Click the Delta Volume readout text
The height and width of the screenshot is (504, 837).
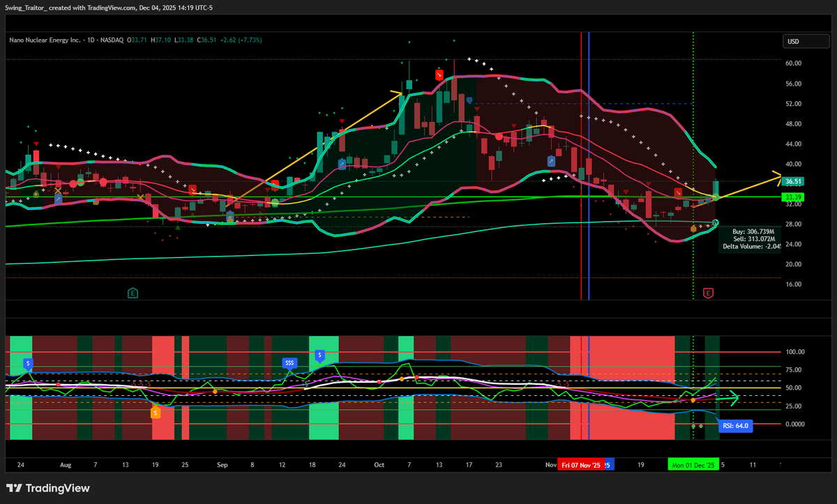pos(751,245)
